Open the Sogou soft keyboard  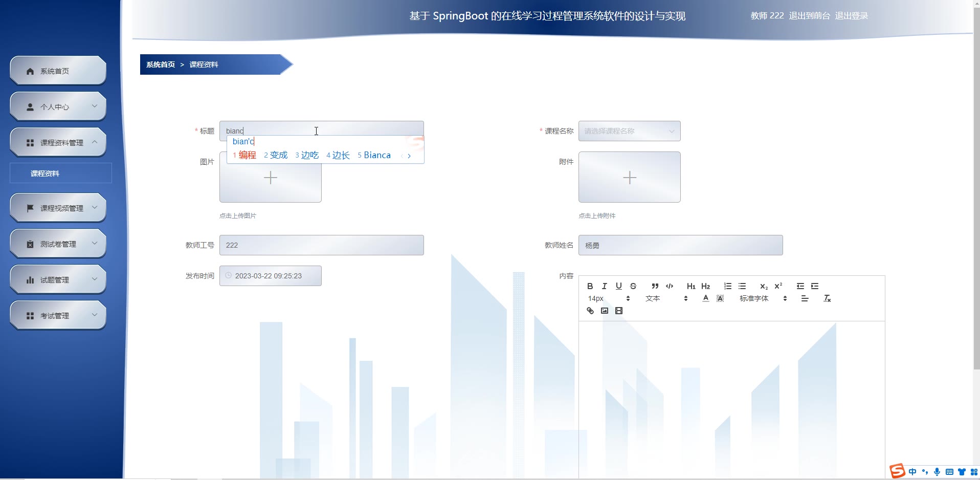949,472
